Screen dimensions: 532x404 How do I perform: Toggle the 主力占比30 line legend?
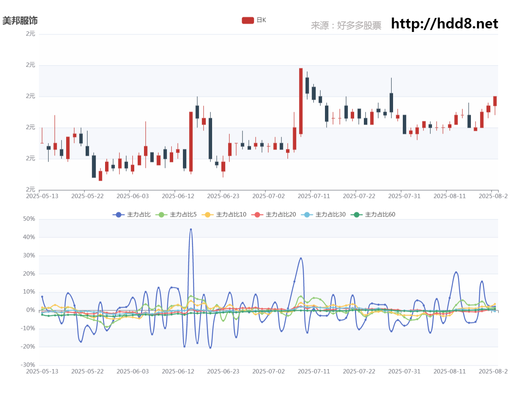click(x=323, y=215)
